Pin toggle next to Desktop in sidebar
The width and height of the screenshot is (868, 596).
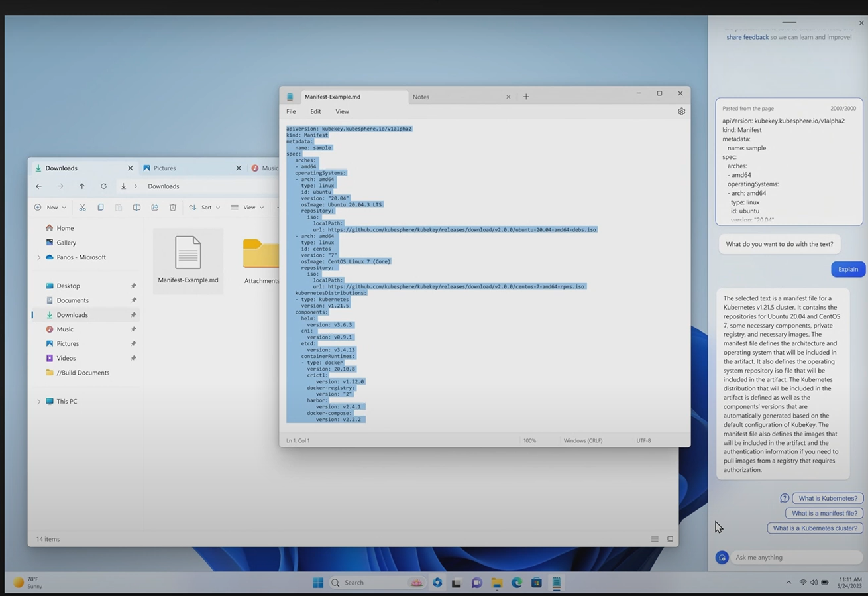click(133, 286)
